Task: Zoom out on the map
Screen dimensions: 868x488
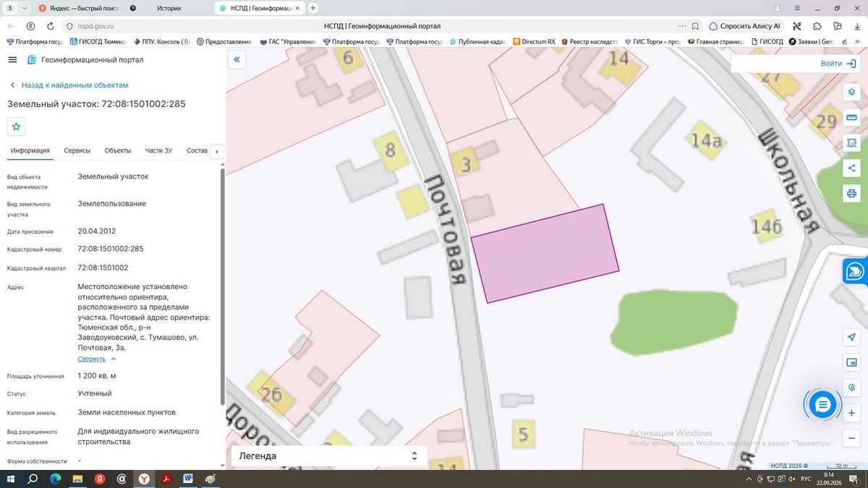Action: [851, 438]
